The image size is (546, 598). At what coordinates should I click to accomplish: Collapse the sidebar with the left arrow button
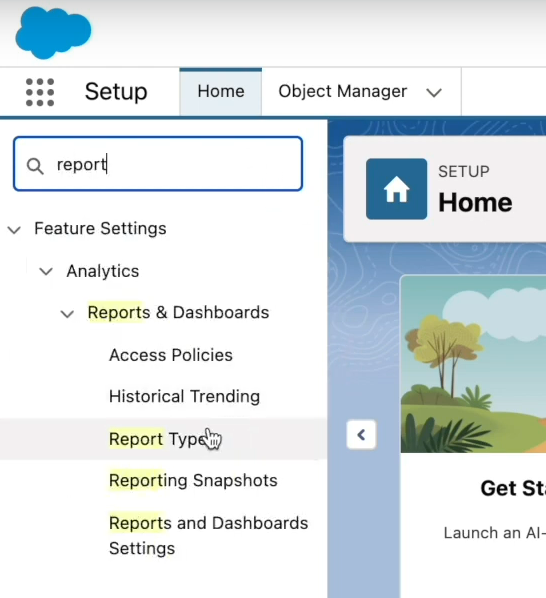coord(361,435)
